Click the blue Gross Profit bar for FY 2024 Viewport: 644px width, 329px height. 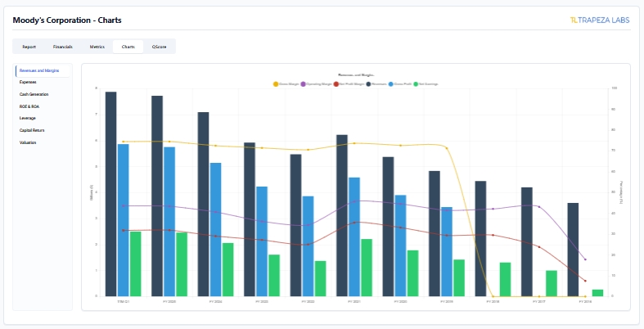pos(216,230)
